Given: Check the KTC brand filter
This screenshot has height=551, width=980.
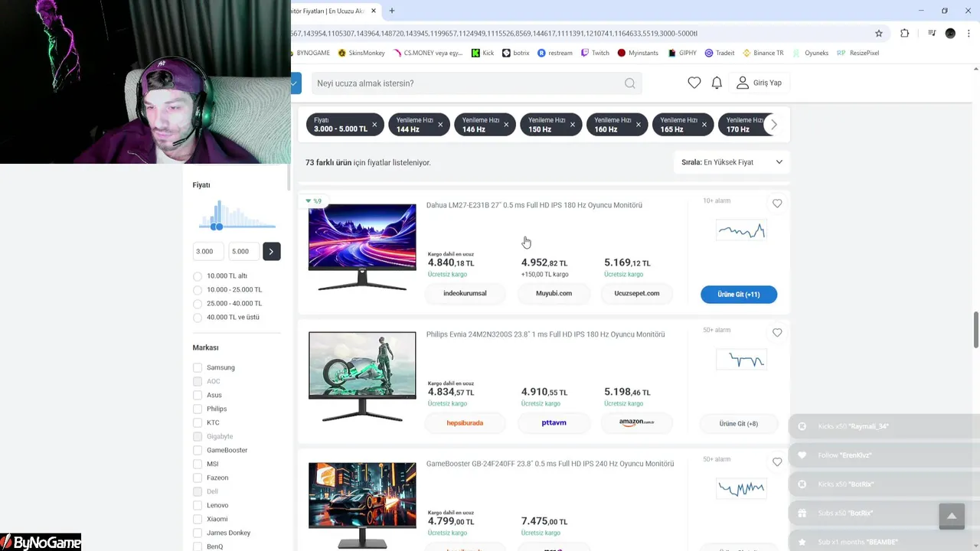Looking at the screenshot, I should [198, 422].
